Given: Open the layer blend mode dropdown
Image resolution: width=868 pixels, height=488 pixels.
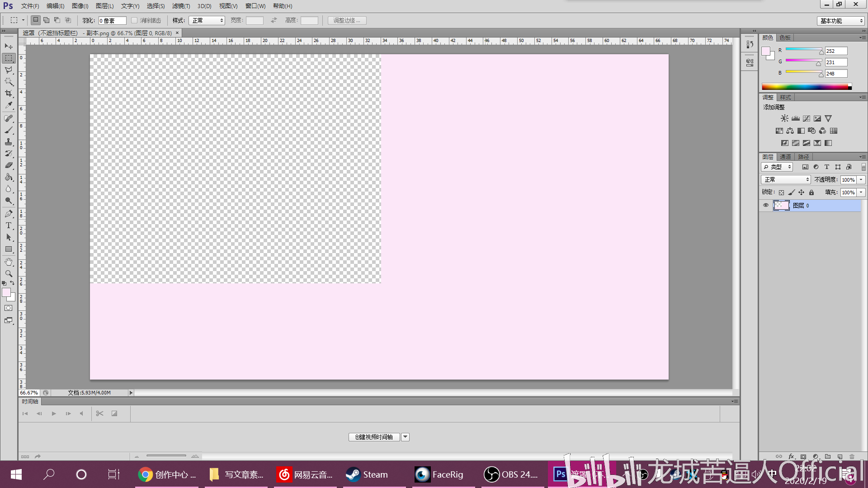Looking at the screenshot, I should (x=786, y=180).
